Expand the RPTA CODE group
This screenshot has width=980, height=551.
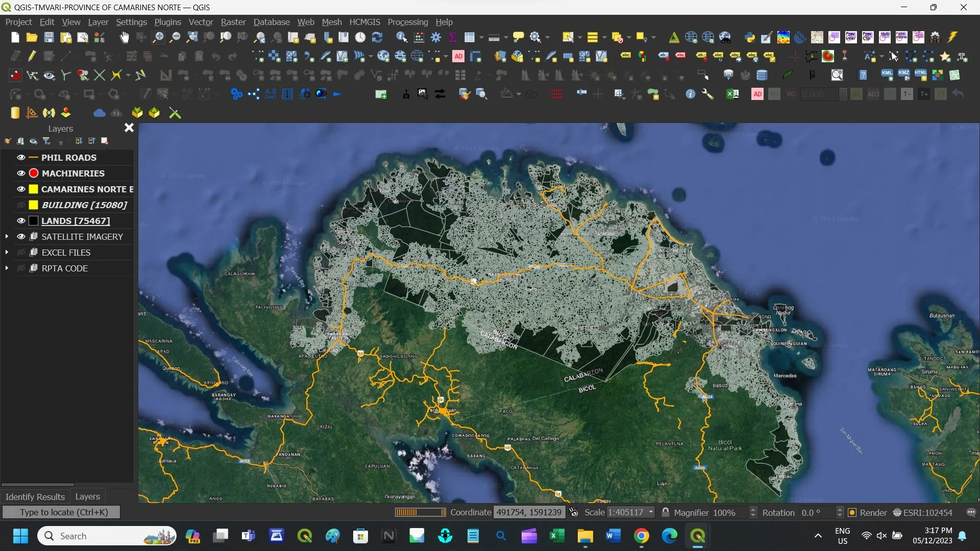[7, 268]
